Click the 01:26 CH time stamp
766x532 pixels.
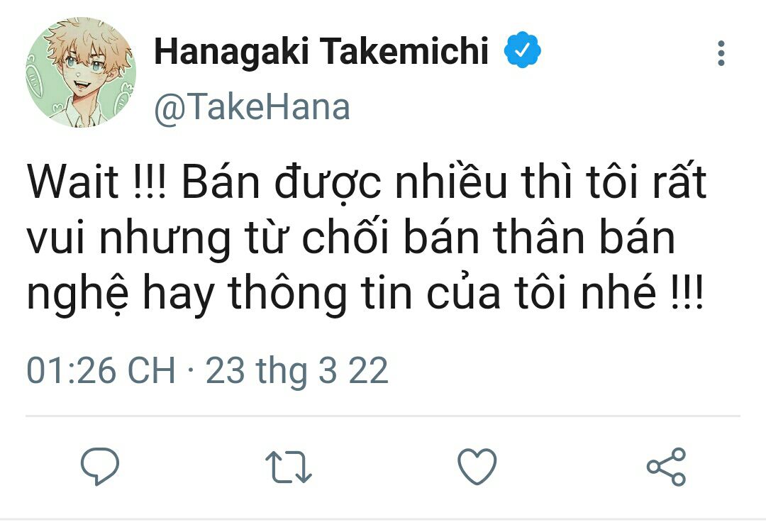tap(101, 370)
